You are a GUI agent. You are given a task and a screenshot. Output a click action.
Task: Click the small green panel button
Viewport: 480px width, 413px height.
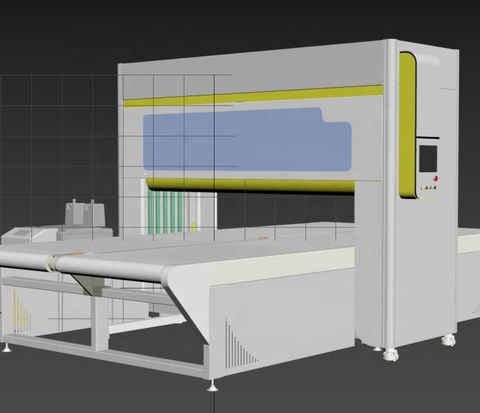tap(431, 188)
